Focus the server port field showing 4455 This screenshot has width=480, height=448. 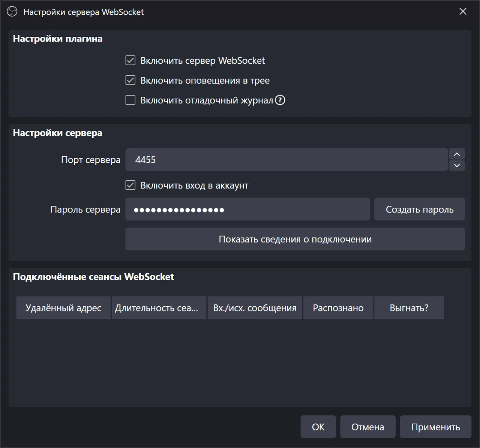click(x=286, y=160)
